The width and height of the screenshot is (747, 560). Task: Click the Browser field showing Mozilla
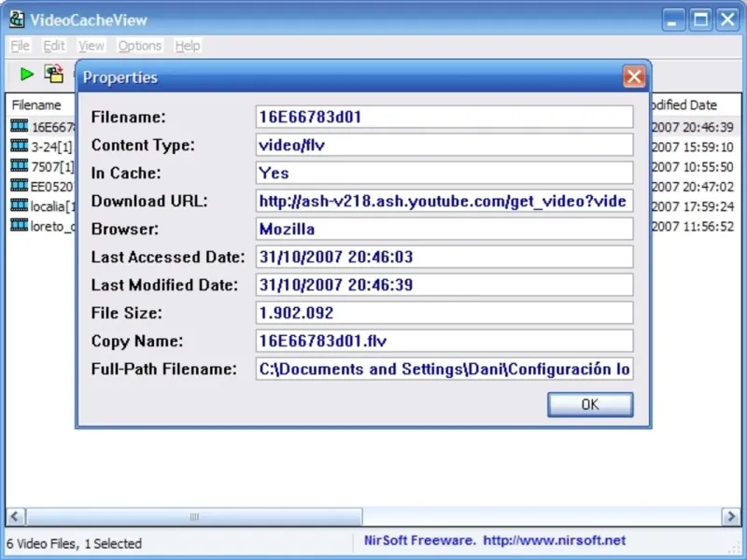444,229
